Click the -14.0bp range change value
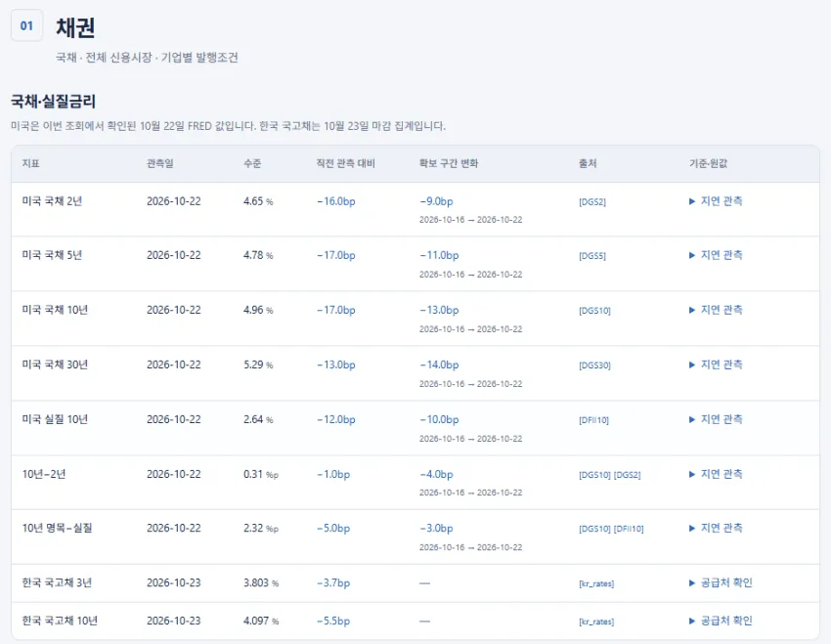 click(x=439, y=365)
